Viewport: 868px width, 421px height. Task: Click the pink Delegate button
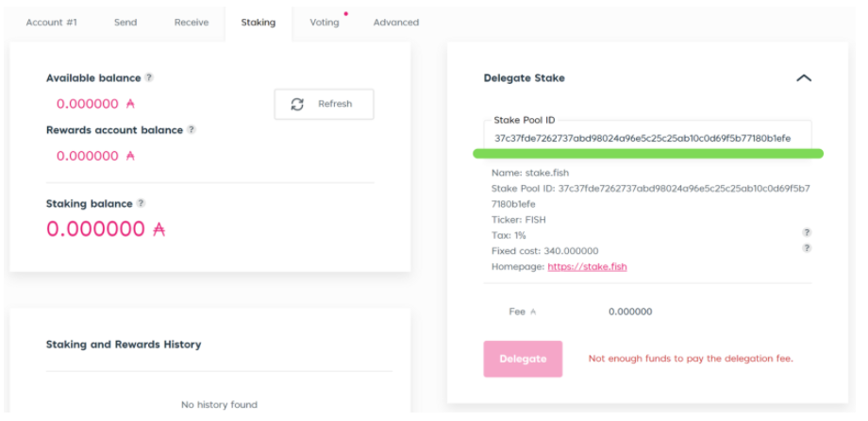tap(523, 359)
